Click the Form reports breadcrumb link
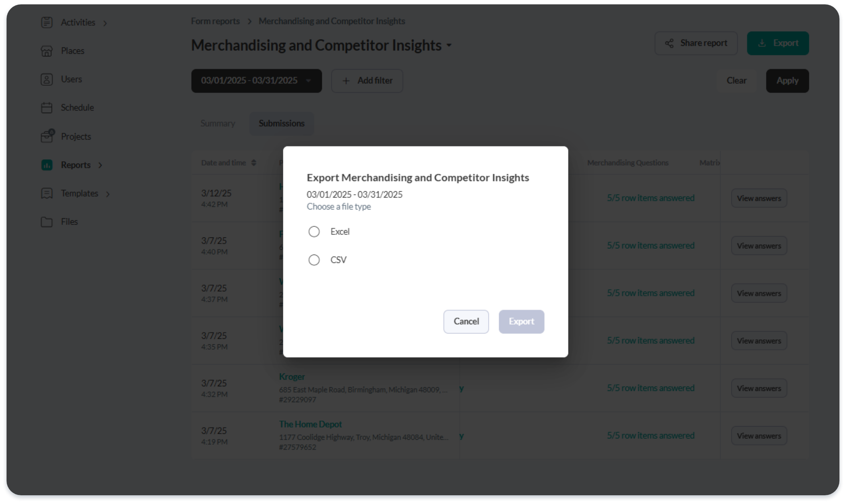The height and width of the screenshot is (504, 846). [215, 21]
